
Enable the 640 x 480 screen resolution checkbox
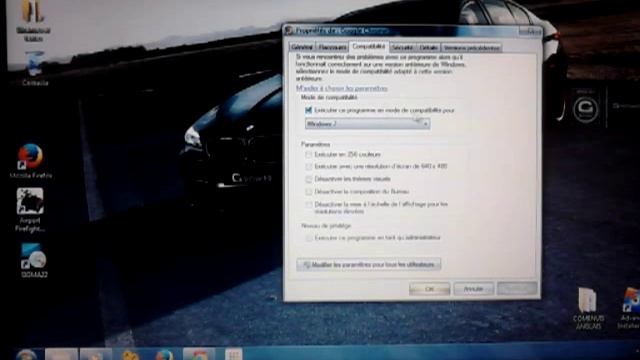pos(309,167)
